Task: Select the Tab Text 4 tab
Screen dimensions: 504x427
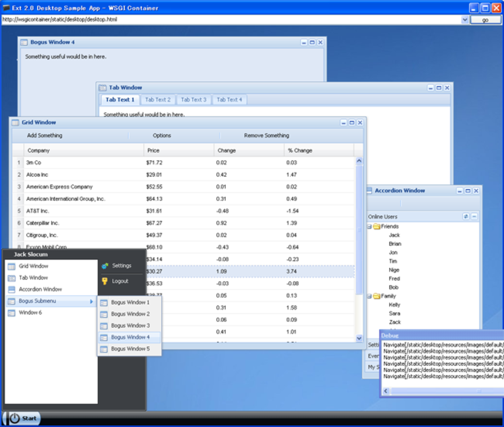Action: (x=229, y=100)
